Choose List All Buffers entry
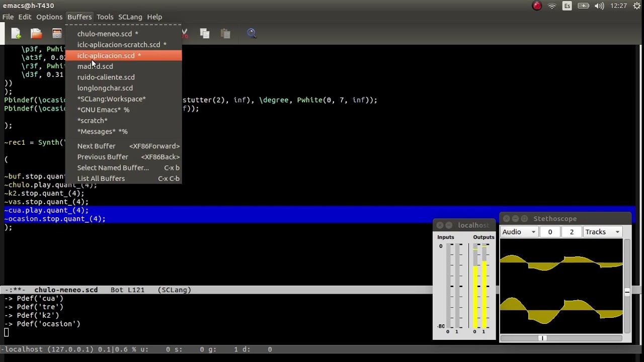Viewport: 644px width, 362px height. tap(123, 178)
